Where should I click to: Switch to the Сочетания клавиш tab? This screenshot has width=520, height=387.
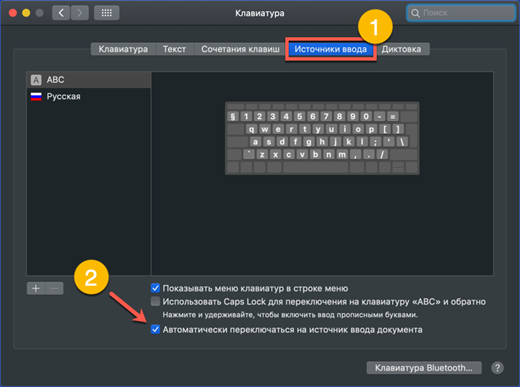[240, 49]
